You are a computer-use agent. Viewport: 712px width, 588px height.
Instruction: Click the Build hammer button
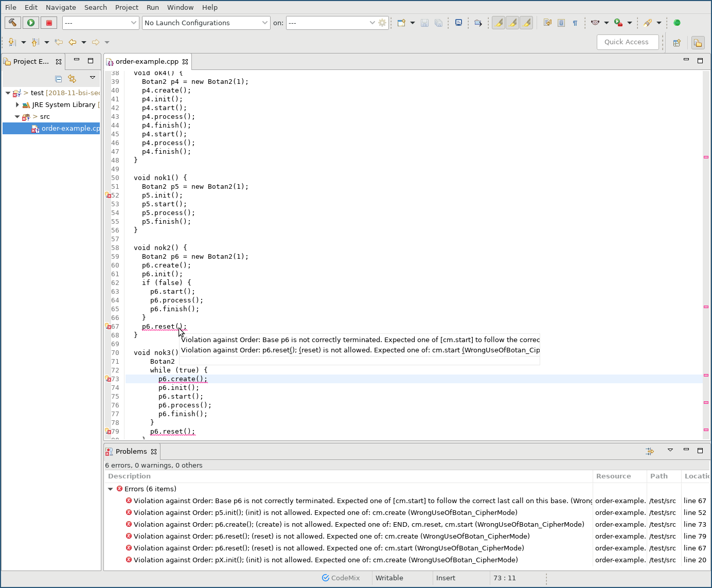point(13,23)
